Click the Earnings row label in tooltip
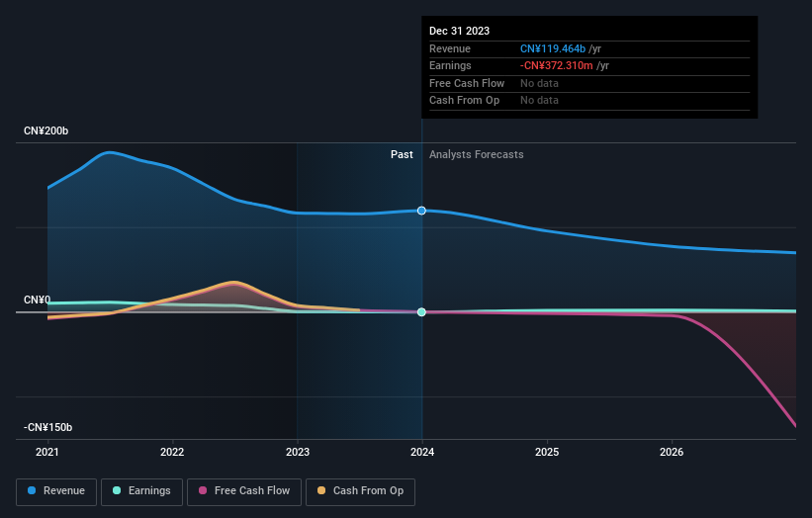The height and width of the screenshot is (518, 812). (x=450, y=65)
